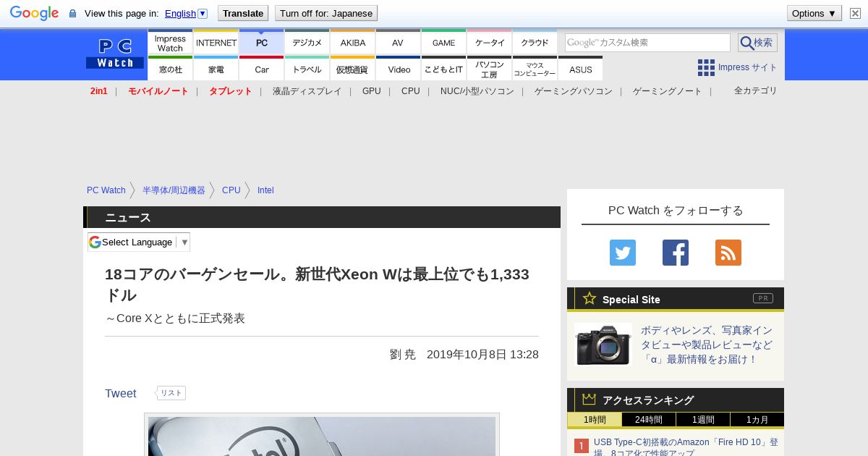Open the AKIBA tab

click(353, 43)
